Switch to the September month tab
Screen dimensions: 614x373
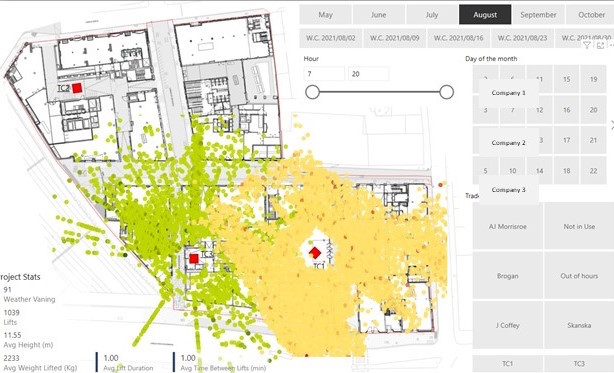tap(538, 15)
